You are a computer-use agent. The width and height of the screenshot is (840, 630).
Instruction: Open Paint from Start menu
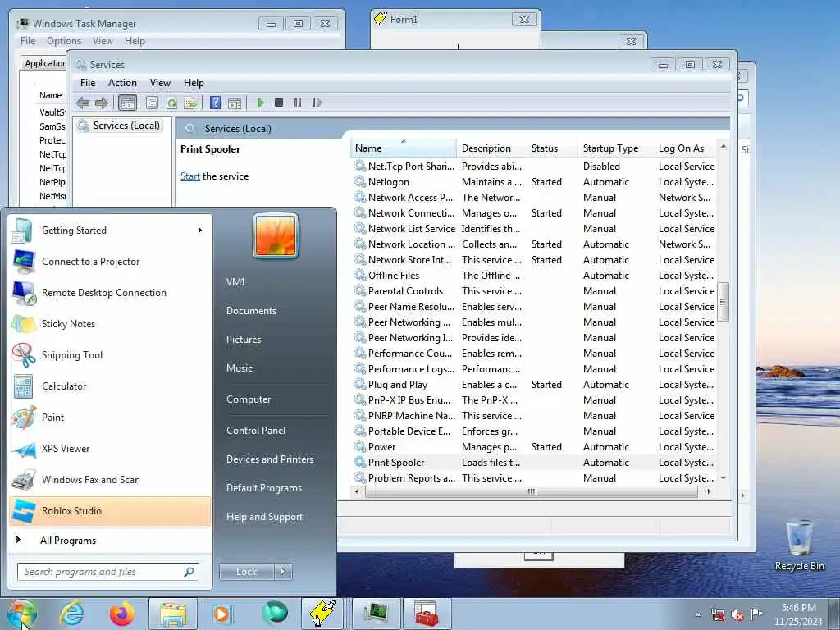(111, 418)
